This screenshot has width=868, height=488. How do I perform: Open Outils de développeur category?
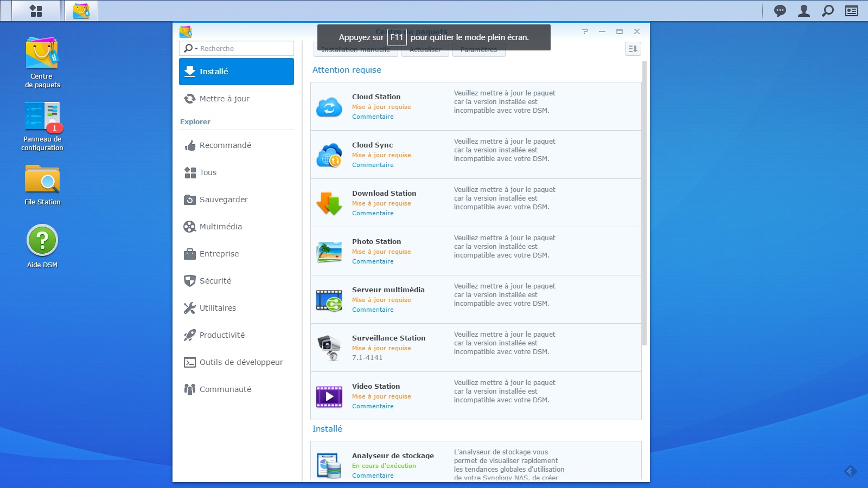(x=237, y=362)
